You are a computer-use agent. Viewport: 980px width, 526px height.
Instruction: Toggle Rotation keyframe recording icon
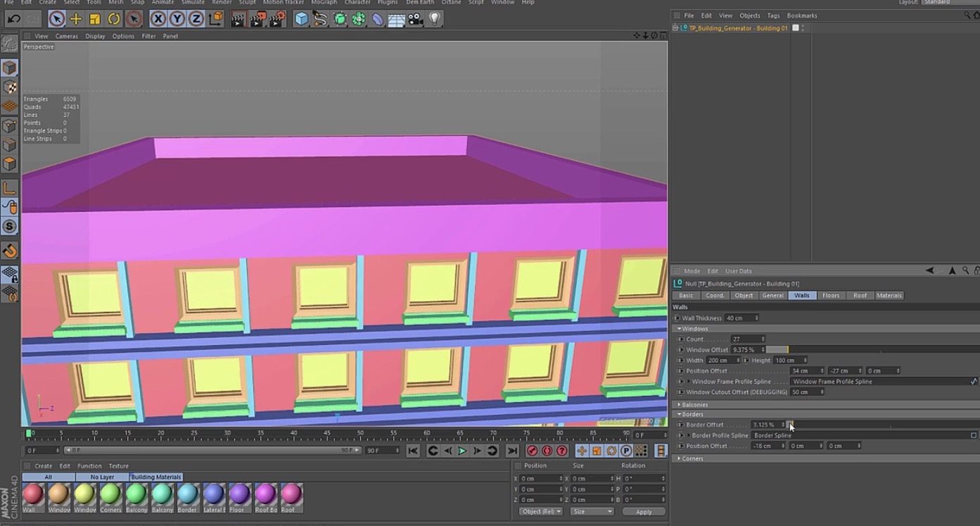point(611,451)
